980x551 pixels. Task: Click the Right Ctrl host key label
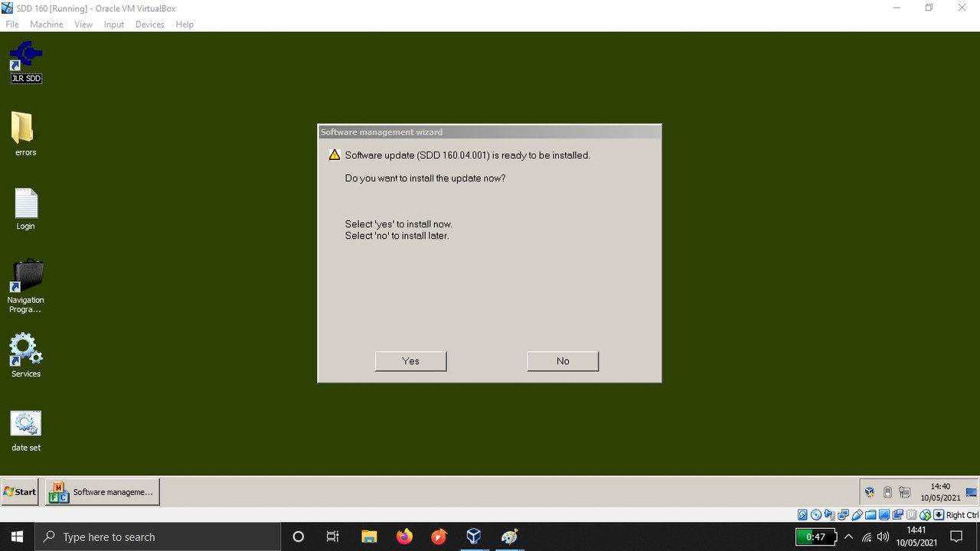[x=962, y=515]
